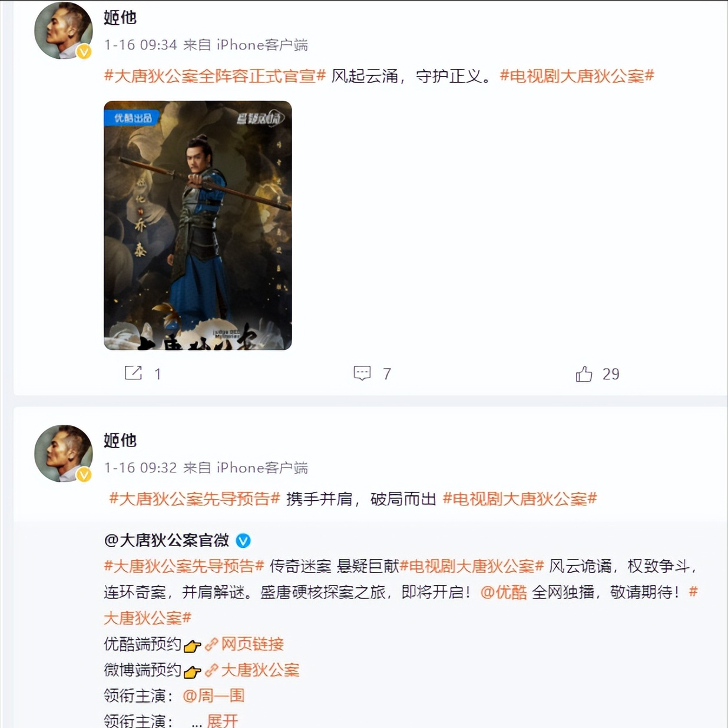Visit the @优酷 mention
This screenshot has height=728, width=728.
(504, 592)
